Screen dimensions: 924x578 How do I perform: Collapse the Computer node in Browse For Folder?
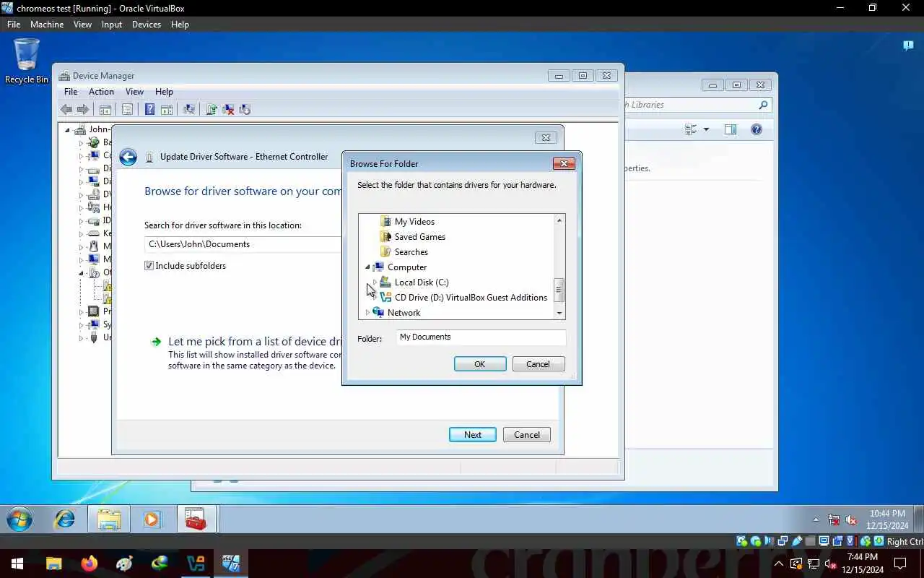point(367,267)
